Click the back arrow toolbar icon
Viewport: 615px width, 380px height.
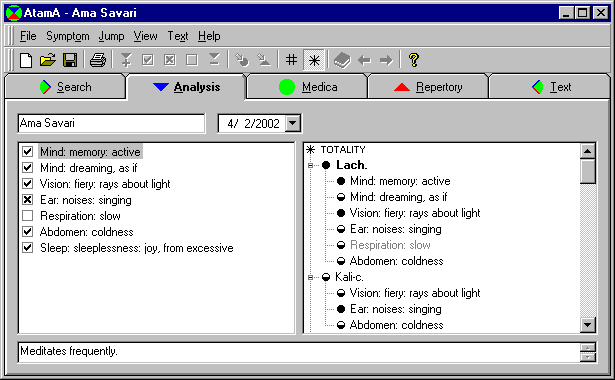tap(364, 60)
